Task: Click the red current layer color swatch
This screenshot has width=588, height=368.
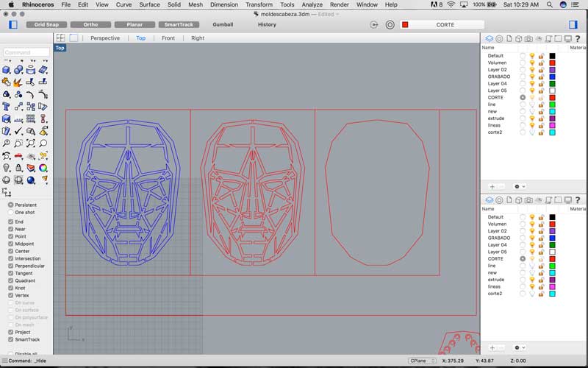Action: point(405,25)
